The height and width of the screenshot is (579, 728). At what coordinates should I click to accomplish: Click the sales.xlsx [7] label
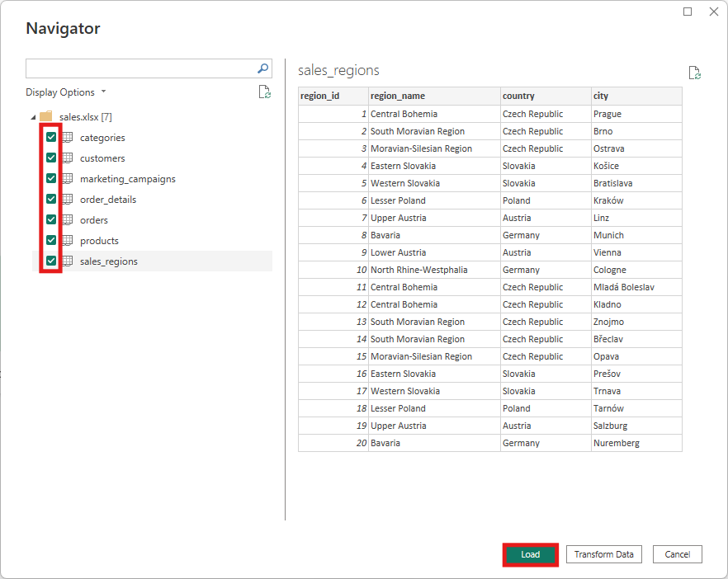click(86, 117)
